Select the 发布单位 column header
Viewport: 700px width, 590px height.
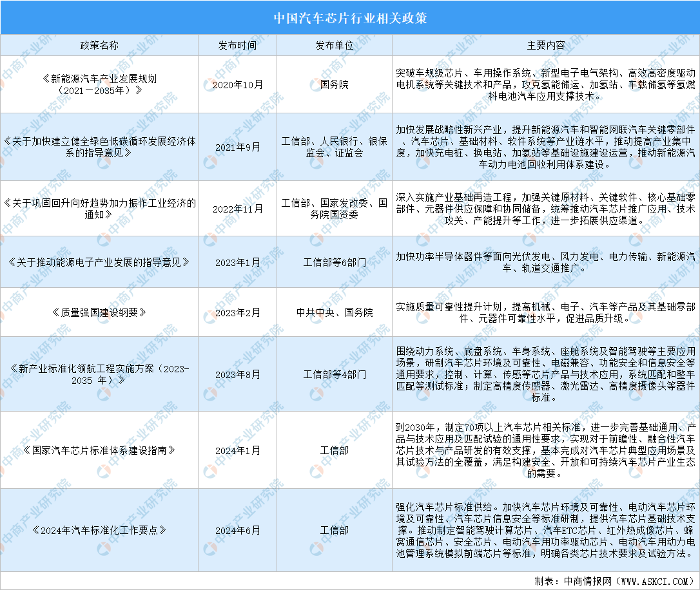[335, 45]
